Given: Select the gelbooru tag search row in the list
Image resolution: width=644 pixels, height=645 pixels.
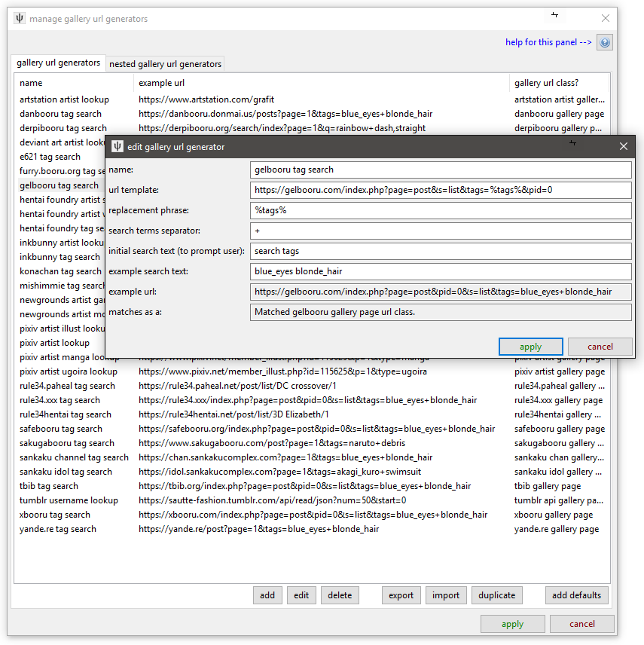Looking at the screenshot, I should 60,185.
